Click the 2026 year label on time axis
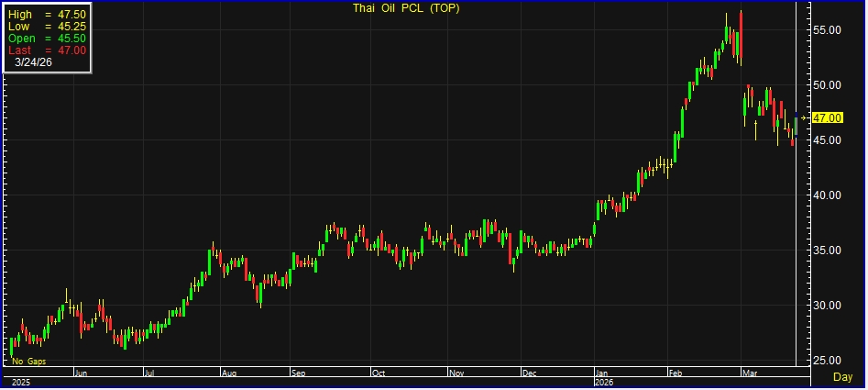This screenshot has height=390, width=868. pos(604,382)
